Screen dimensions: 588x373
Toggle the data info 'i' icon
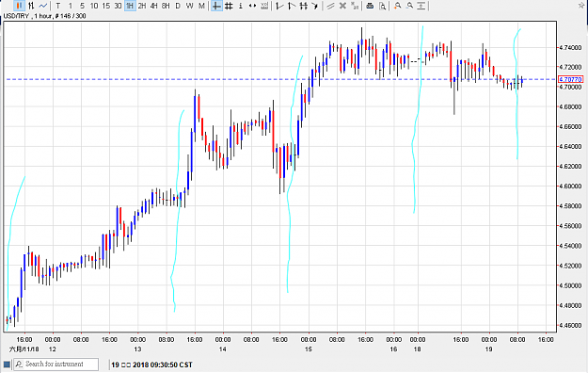tap(241, 6)
